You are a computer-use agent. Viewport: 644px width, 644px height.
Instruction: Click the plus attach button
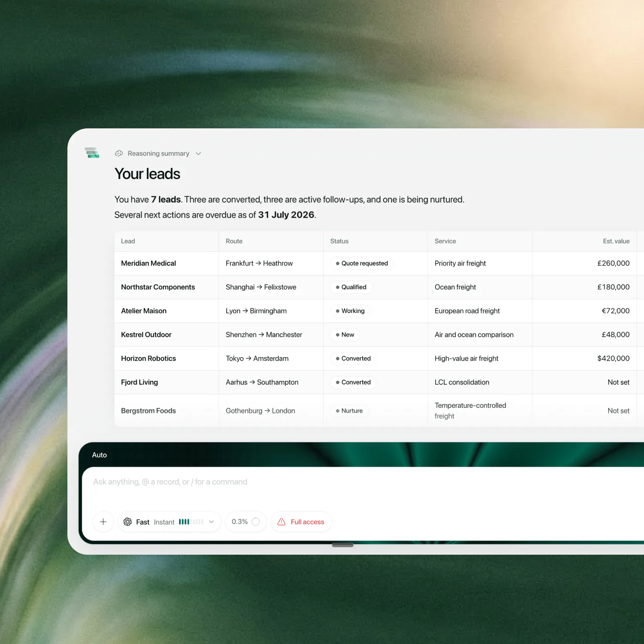click(x=103, y=522)
